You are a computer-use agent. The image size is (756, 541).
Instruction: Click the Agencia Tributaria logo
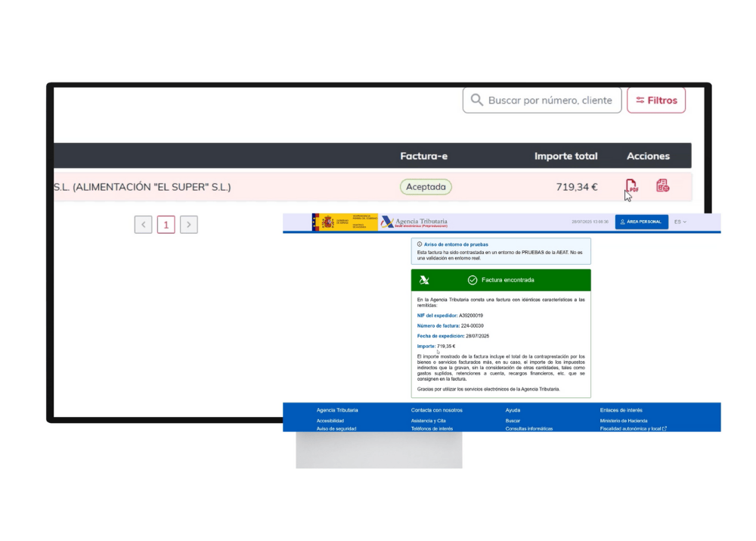[414, 222]
